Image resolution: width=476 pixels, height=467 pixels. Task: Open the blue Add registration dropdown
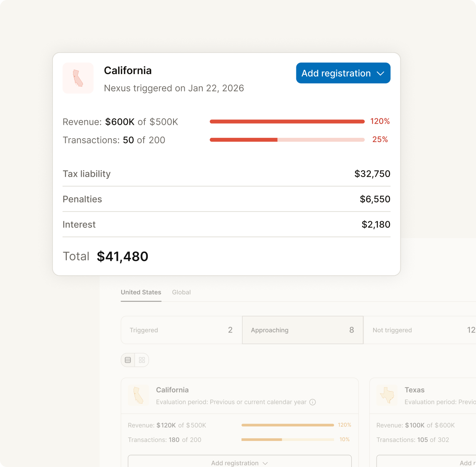pyautogui.click(x=336, y=73)
